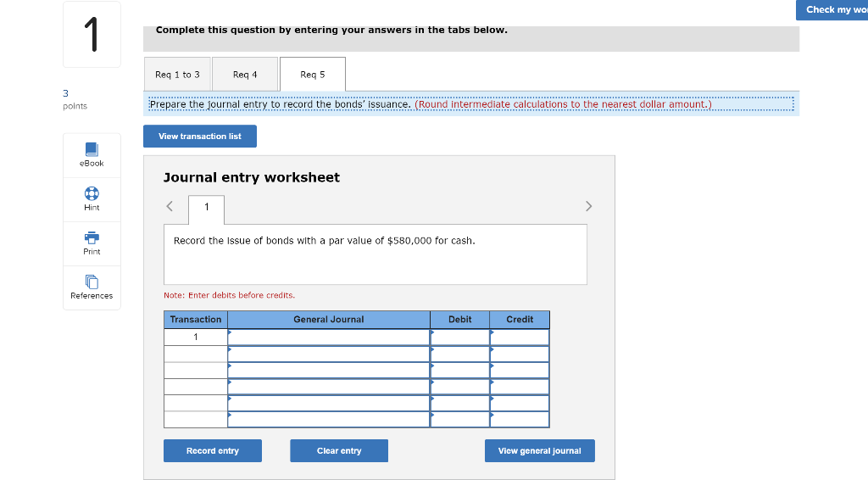Click the Debit cell in row 6
This screenshot has height=480, width=868.
click(x=460, y=420)
